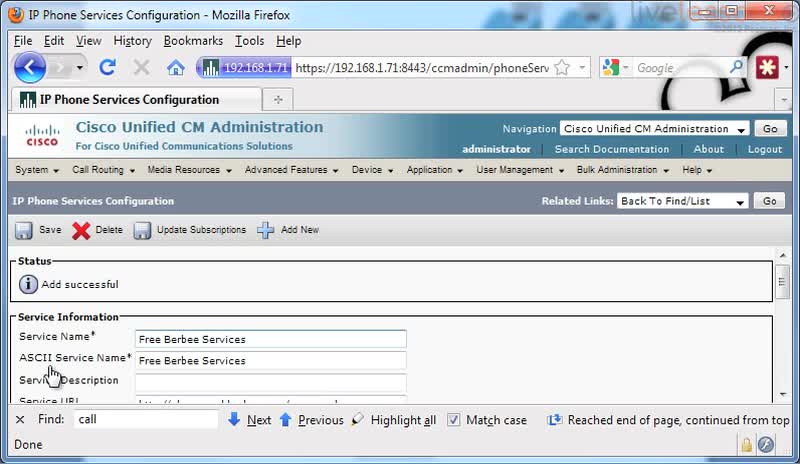Image resolution: width=800 pixels, height=464 pixels.
Task: Open the history dropdown arrow beside back button
Action: click(80, 67)
